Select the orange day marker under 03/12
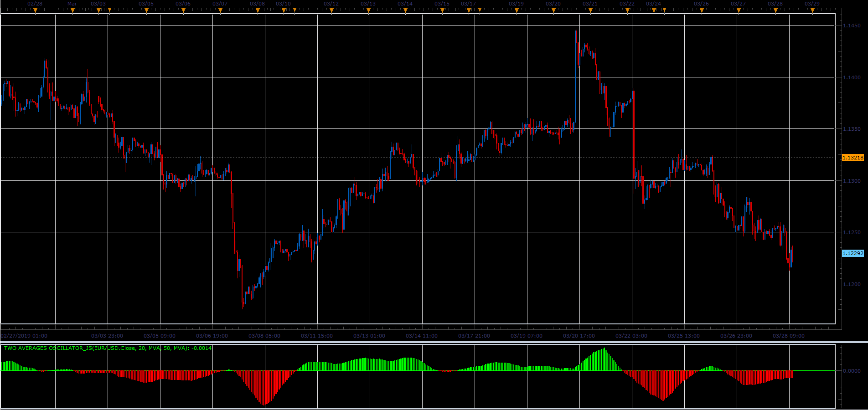The width and height of the screenshot is (868, 410). coord(331,10)
